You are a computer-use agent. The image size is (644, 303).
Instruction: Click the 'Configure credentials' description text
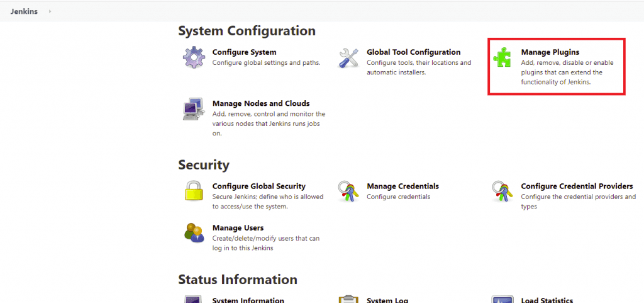pyautogui.click(x=398, y=197)
